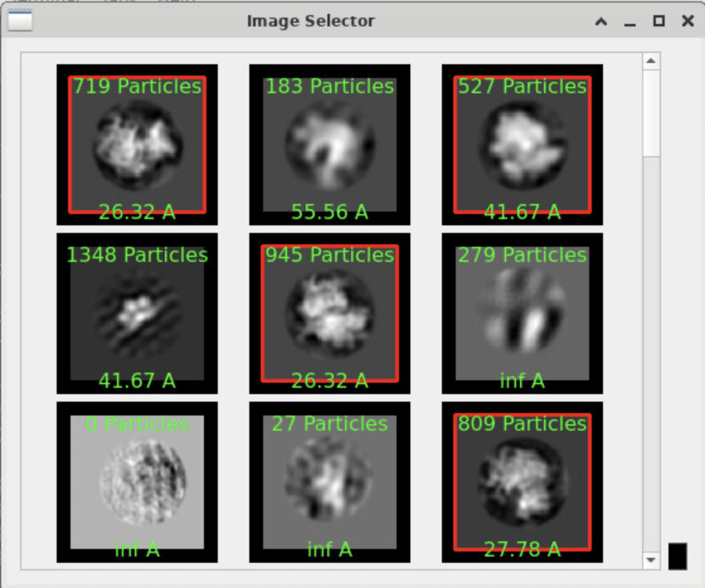Viewport: 705px width, 588px height.
Task: Pick the 1348 Particles class thumbnail
Action: coord(137,314)
